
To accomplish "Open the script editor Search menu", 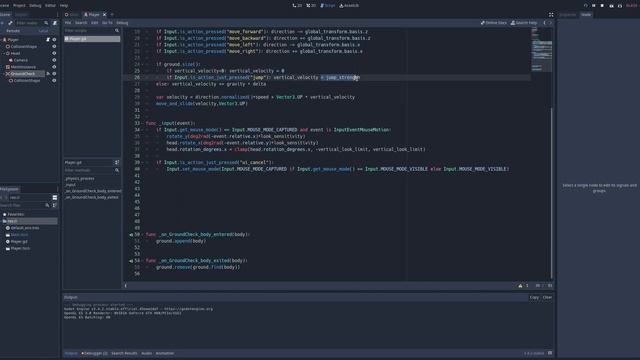I will point(81,23).
